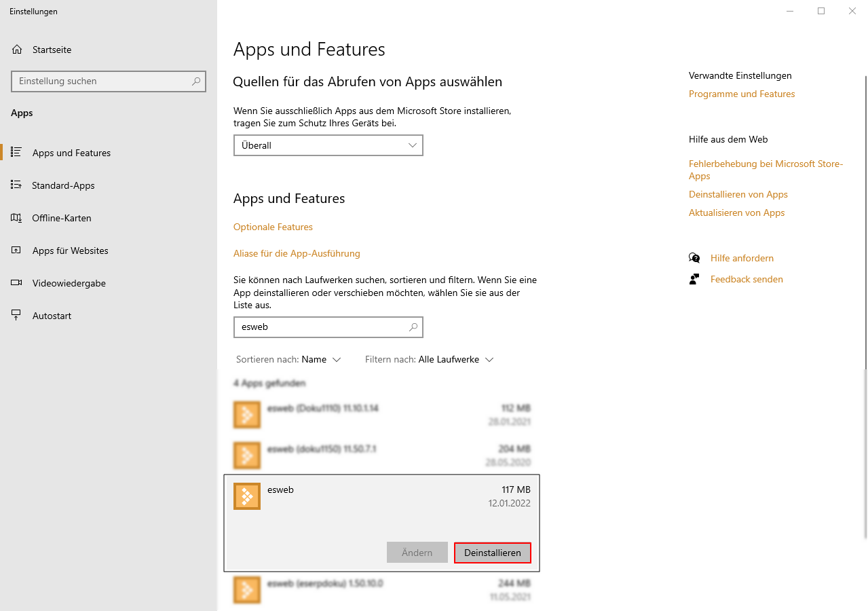
Task: Click the Standard-Apps sidebar icon
Action: [17, 185]
